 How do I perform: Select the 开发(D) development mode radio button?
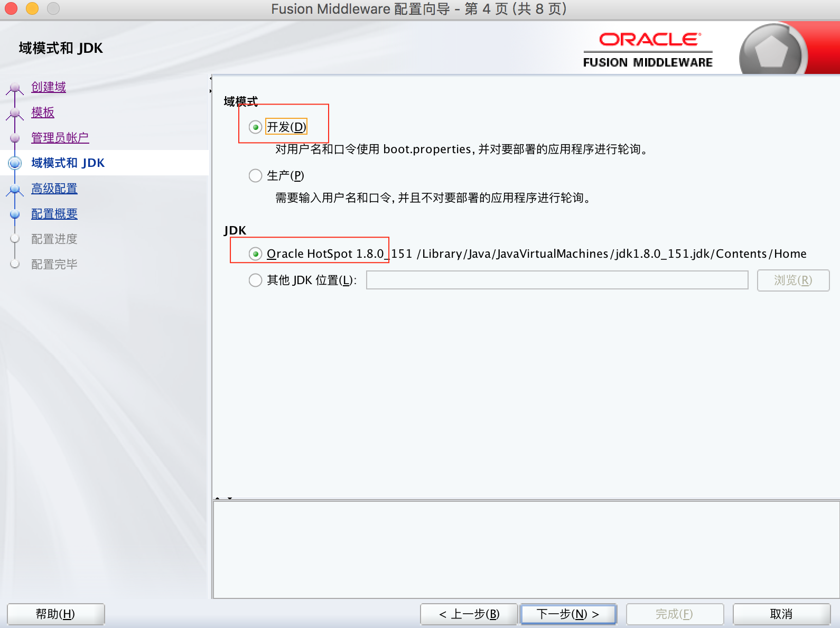[x=256, y=127]
